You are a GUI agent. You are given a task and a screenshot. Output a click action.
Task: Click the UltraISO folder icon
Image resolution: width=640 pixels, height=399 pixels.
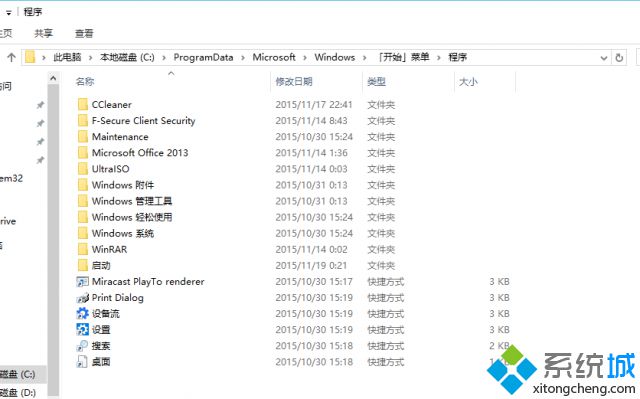coord(82,168)
